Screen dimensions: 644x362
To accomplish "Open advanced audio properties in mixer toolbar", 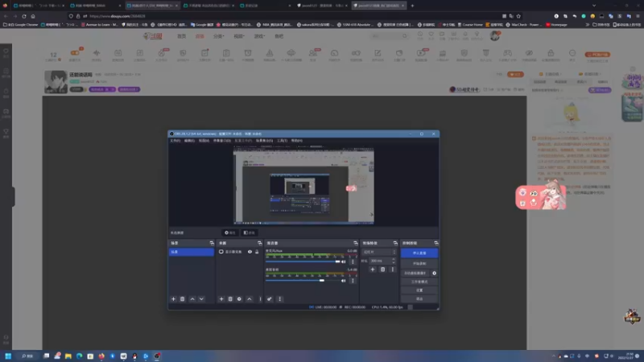I will 270,298.
